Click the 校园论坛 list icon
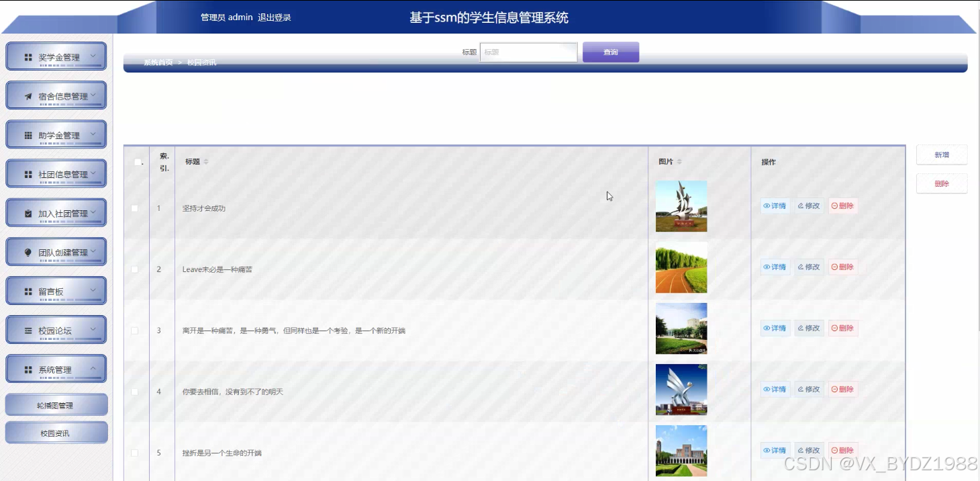The width and height of the screenshot is (980, 481). (x=28, y=331)
